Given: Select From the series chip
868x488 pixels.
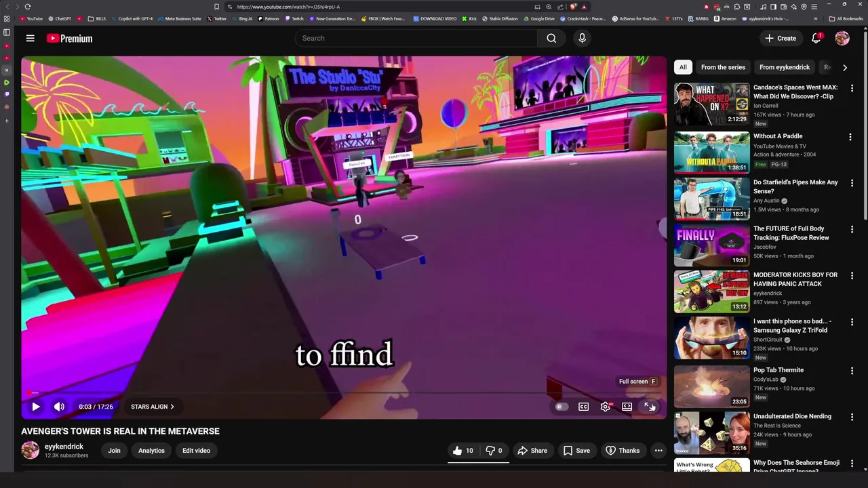Looking at the screenshot, I should (x=723, y=67).
